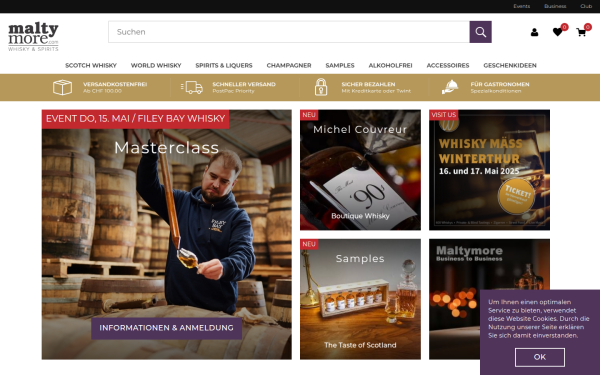
Task: Follow the Club link in the top bar
Action: coord(586,6)
